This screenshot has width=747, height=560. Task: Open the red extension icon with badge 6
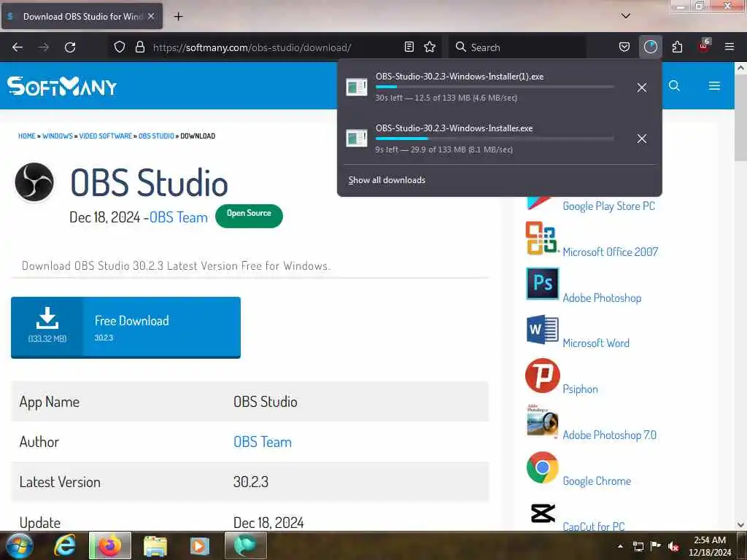point(704,46)
